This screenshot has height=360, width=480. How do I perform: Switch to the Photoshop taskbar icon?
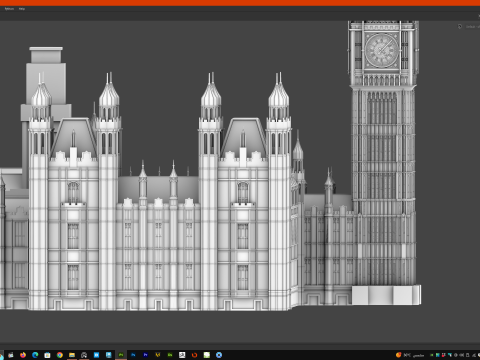coord(133,355)
